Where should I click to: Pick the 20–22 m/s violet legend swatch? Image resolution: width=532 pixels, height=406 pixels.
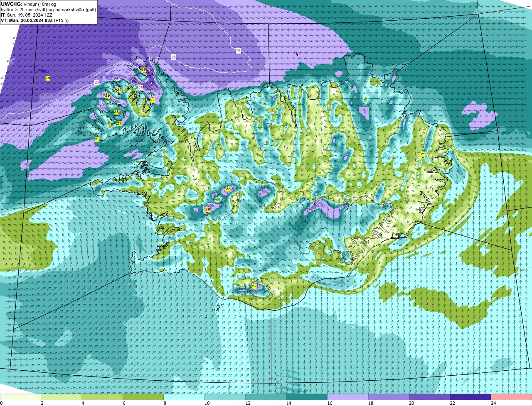(430, 397)
